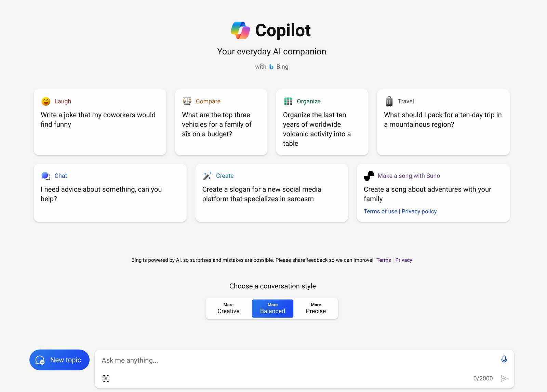547x392 pixels.
Task: Click the image search screenshot icon
Action: pos(106,378)
